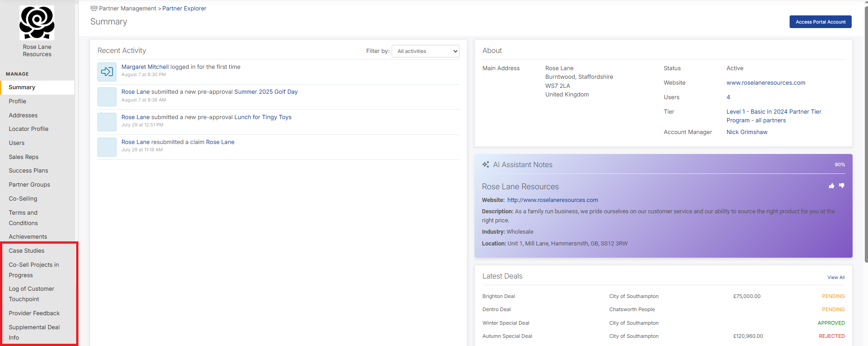Click the REJECTED status label
The image size is (868, 346).
click(832, 336)
